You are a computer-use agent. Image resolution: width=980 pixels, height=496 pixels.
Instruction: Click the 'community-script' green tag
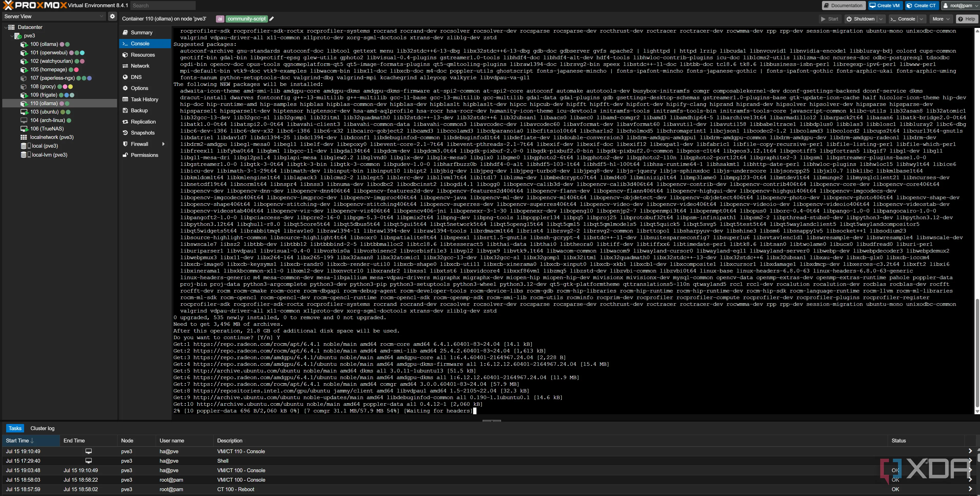point(246,19)
